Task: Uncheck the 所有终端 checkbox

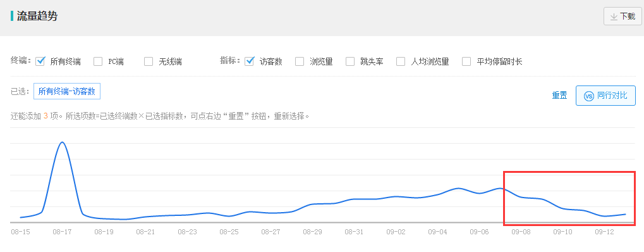Action: click(x=40, y=61)
